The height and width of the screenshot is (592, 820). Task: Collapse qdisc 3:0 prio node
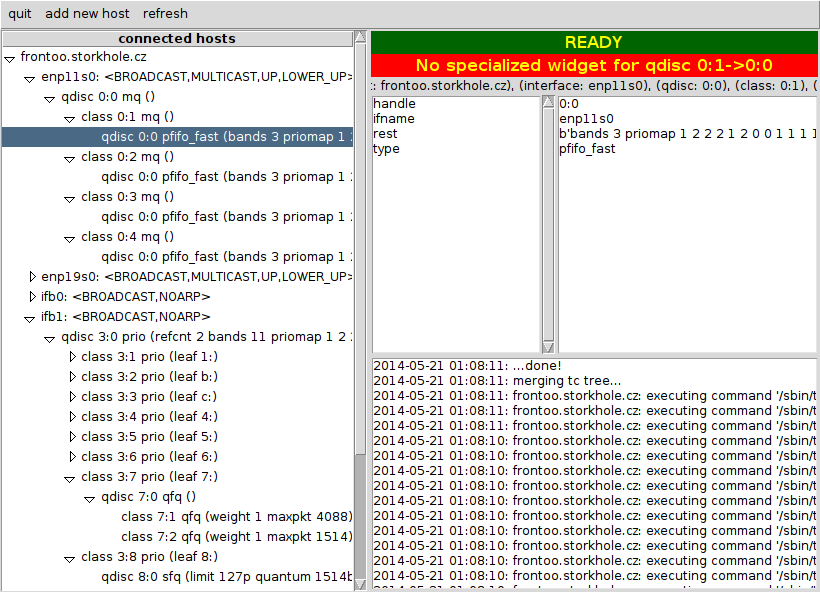pyautogui.click(x=49, y=339)
